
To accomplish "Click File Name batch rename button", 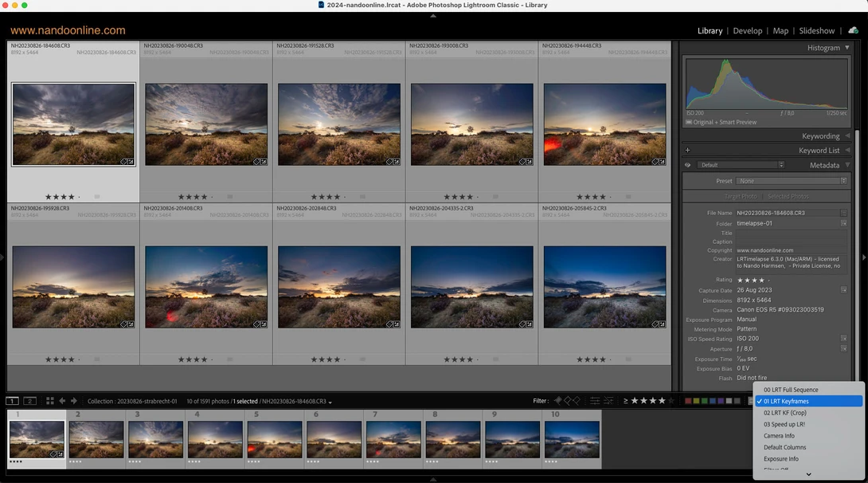I will (843, 213).
